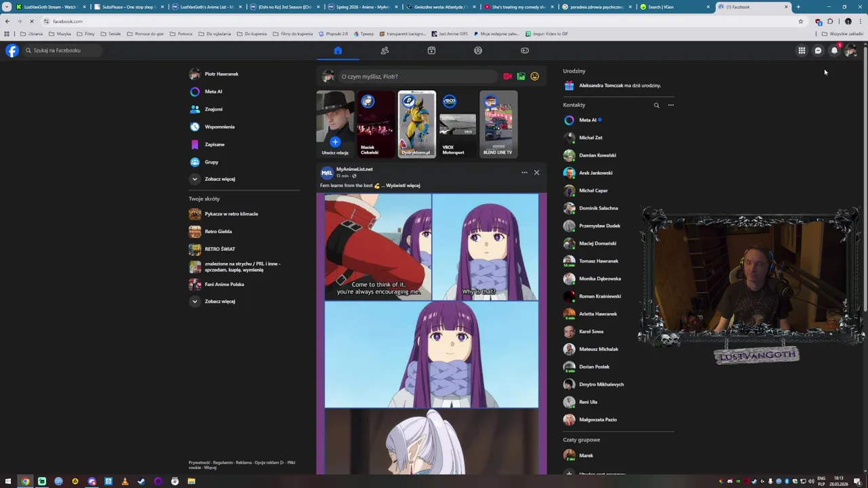Open RETRO ŚWIAT shortcut
Screen dimensions: 868x488
pyautogui.click(x=244, y=249)
